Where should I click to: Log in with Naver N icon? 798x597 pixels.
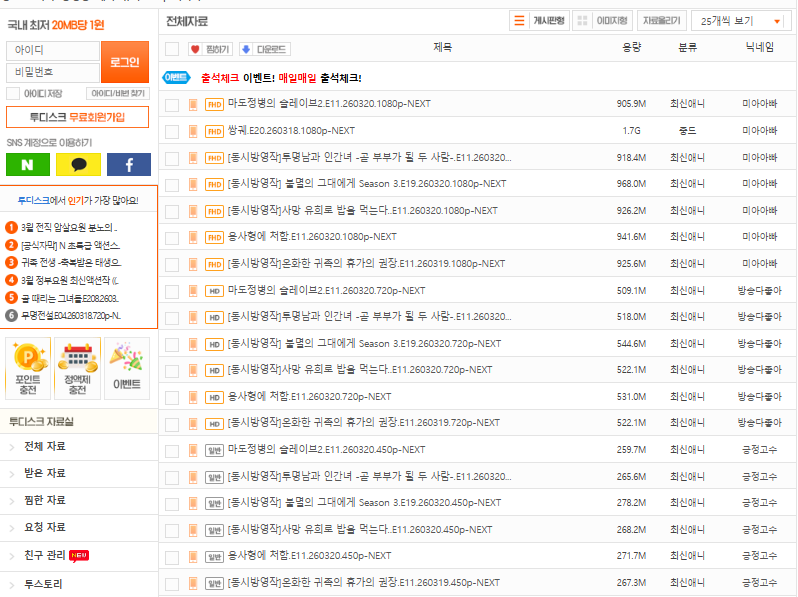pos(27,164)
